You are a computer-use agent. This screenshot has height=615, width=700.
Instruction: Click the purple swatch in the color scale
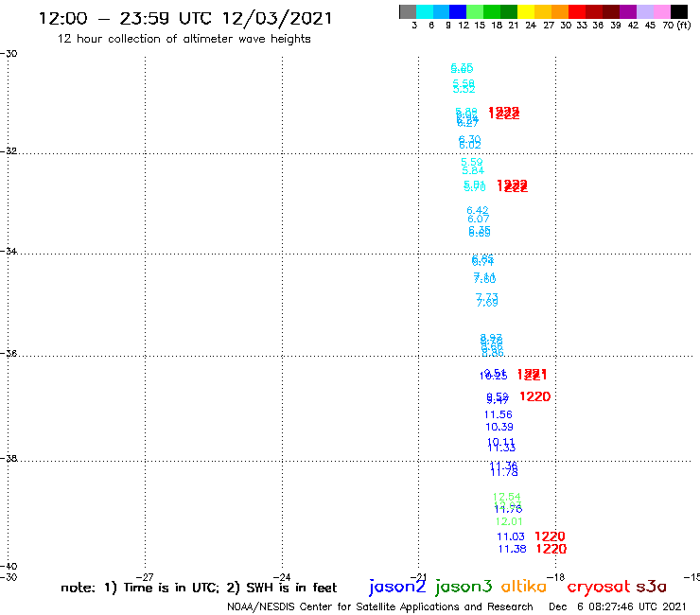(x=628, y=11)
